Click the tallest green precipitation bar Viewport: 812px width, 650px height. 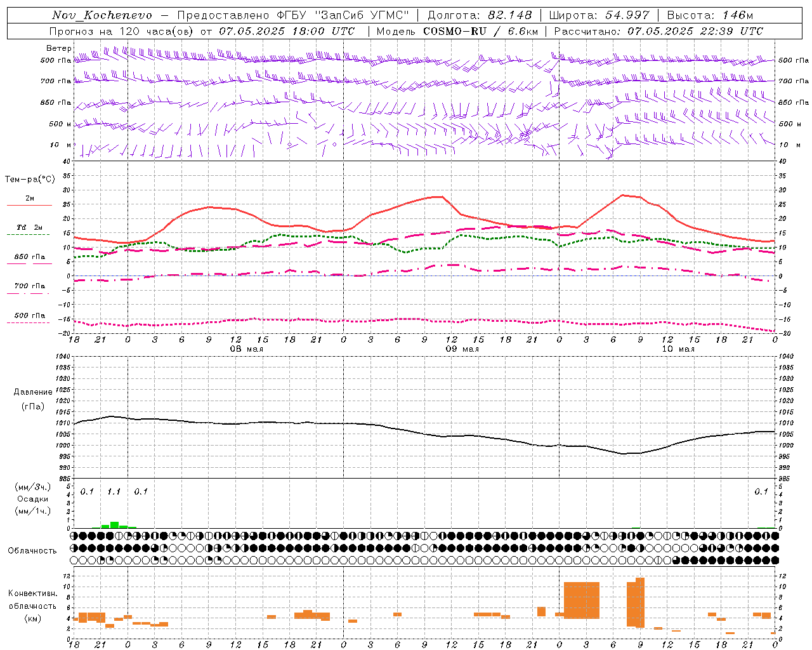click(114, 525)
